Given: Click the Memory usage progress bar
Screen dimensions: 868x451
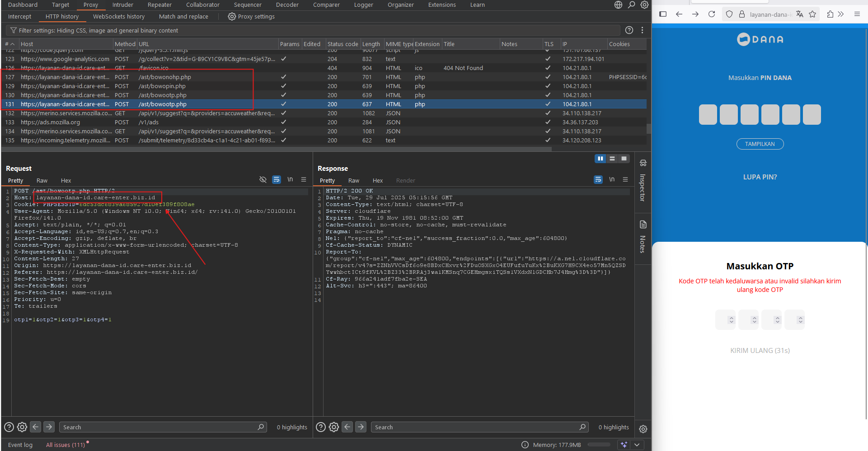Looking at the screenshot, I should 599,445.
